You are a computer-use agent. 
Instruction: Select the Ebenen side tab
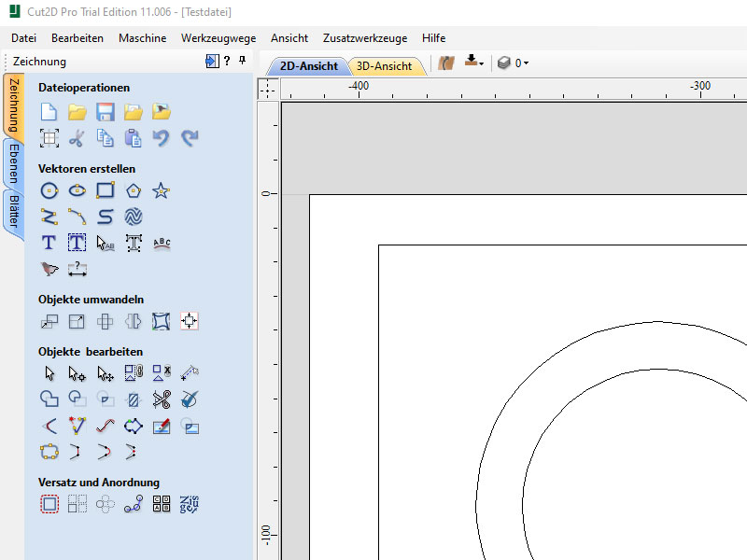tap(14, 164)
